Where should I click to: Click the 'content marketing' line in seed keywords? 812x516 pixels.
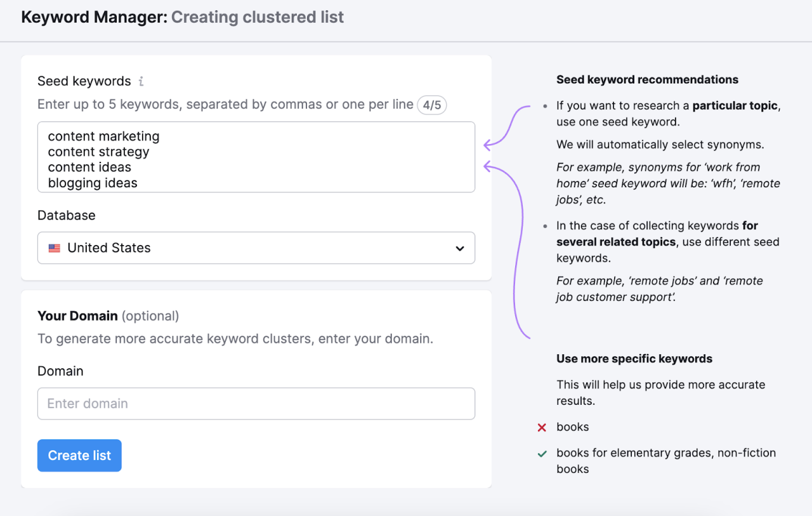point(103,136)
